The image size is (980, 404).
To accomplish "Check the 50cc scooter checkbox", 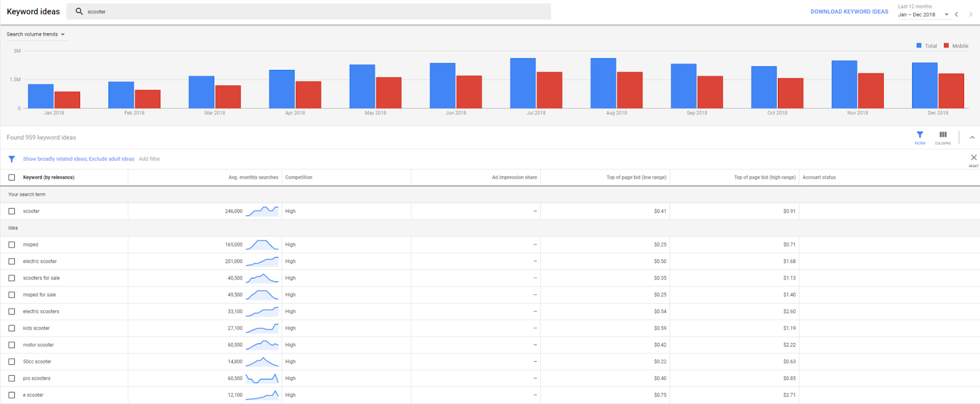I will point(12,362).
